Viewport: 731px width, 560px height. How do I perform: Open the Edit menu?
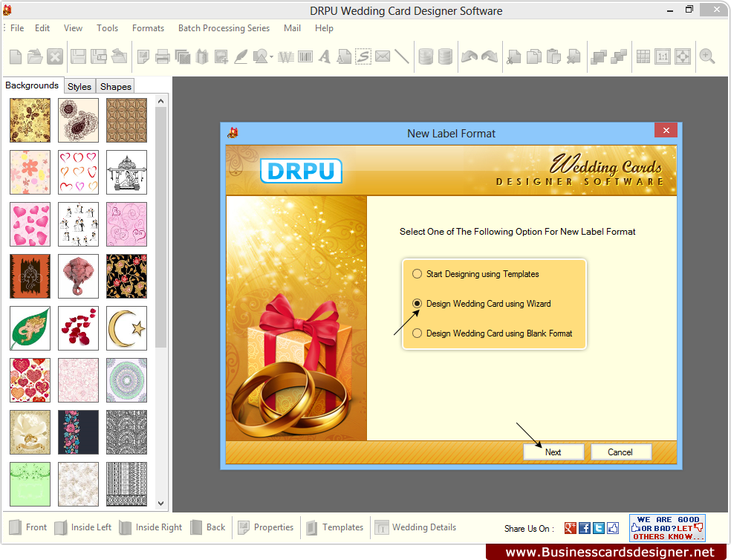(x=42, y=28)
